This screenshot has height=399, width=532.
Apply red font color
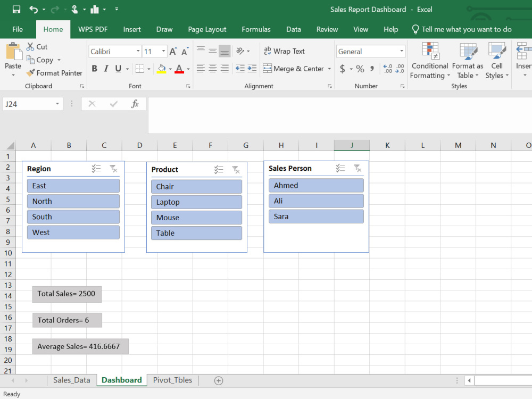tap(179, 69)
